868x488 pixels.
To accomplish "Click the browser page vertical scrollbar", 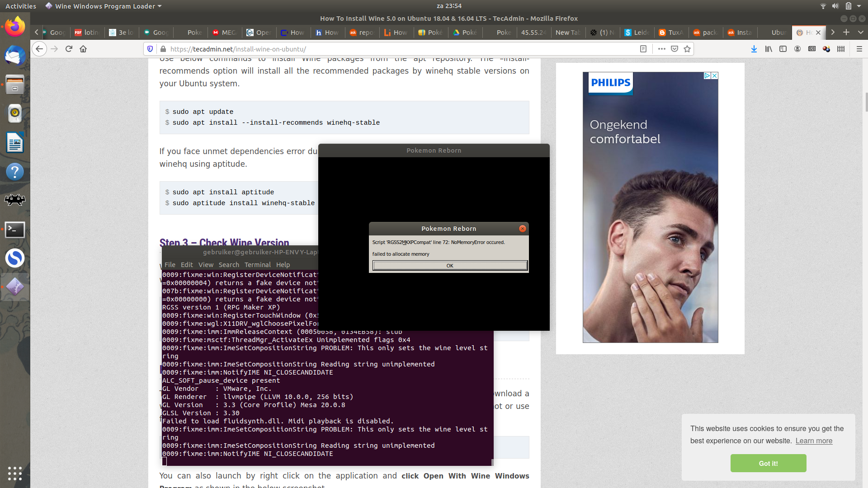I will (866, 102).
